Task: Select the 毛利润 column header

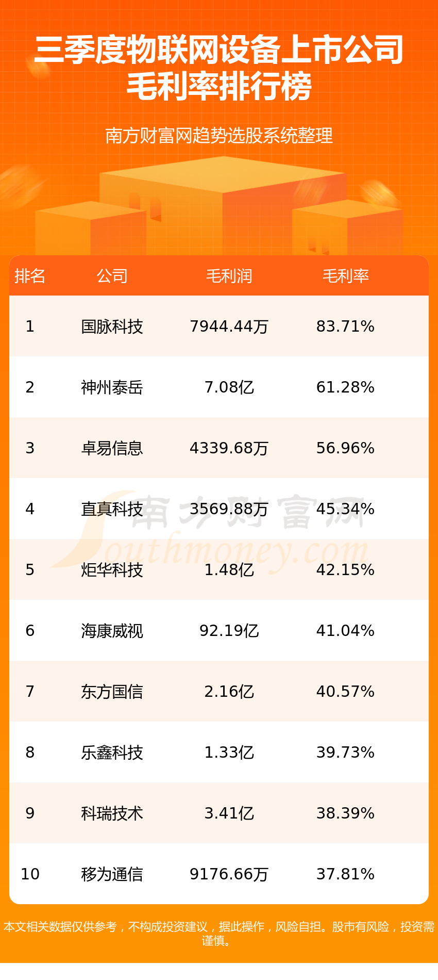Action: (x=229, y=276)
